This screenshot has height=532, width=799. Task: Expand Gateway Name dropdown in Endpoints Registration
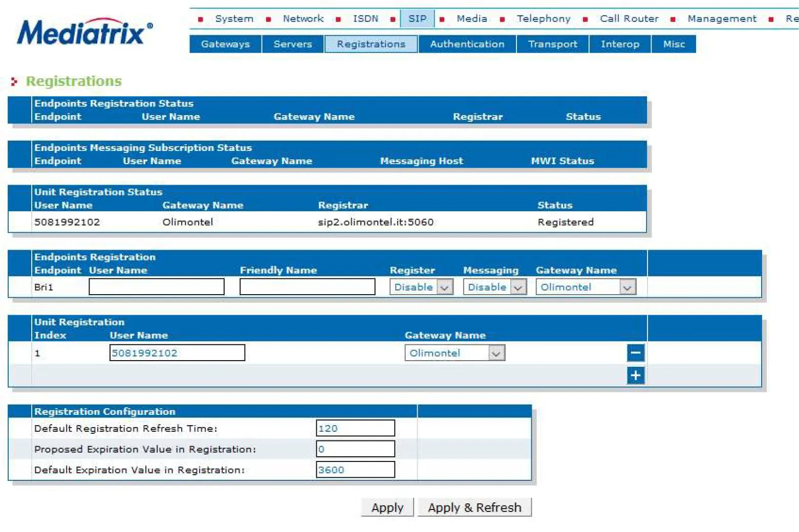[x=586, y=287]
